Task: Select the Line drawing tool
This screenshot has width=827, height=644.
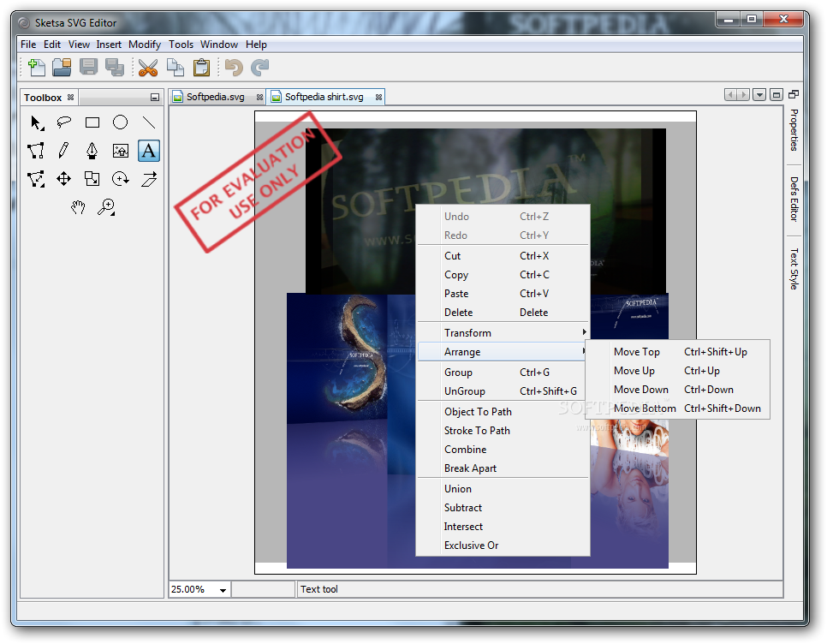Action: [149, 123]
